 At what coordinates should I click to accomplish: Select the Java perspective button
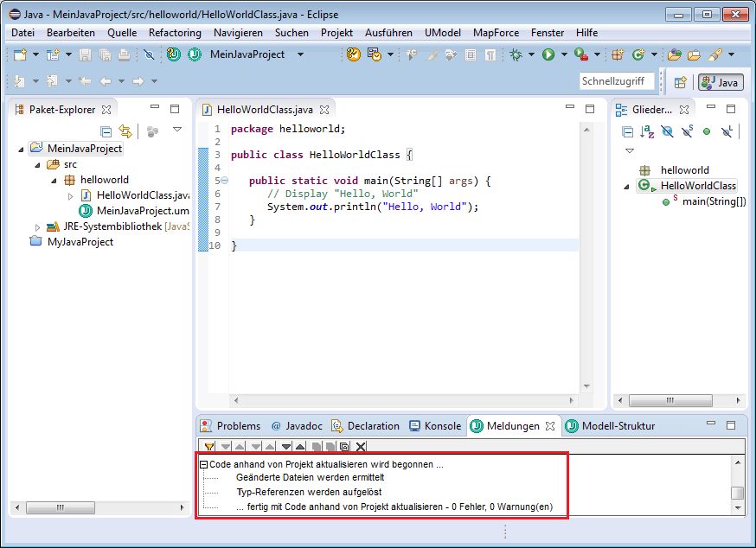(x=720, y=82)
